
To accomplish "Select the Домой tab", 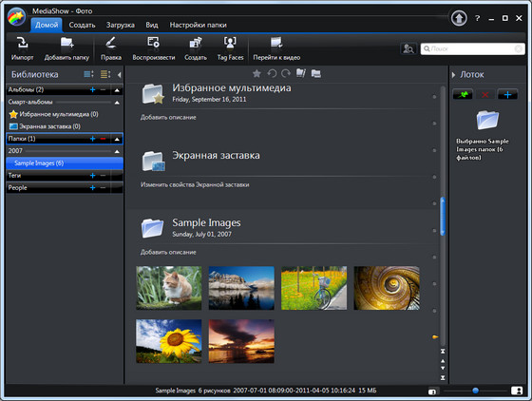I will pos(47,25).
